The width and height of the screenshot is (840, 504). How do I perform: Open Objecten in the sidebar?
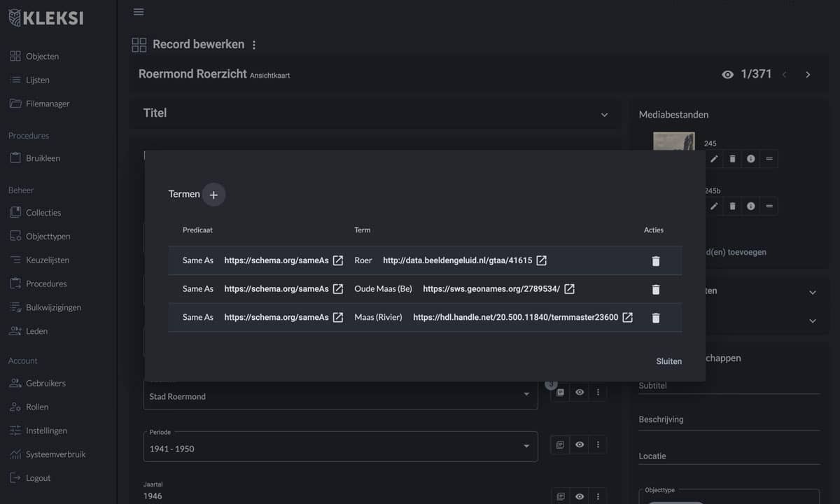tap(42, 56)
